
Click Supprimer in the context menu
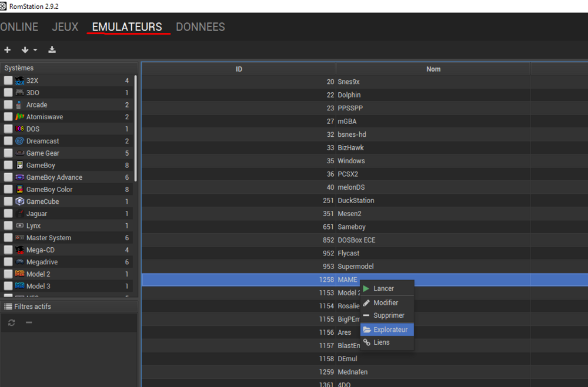(x=389, y=315)
